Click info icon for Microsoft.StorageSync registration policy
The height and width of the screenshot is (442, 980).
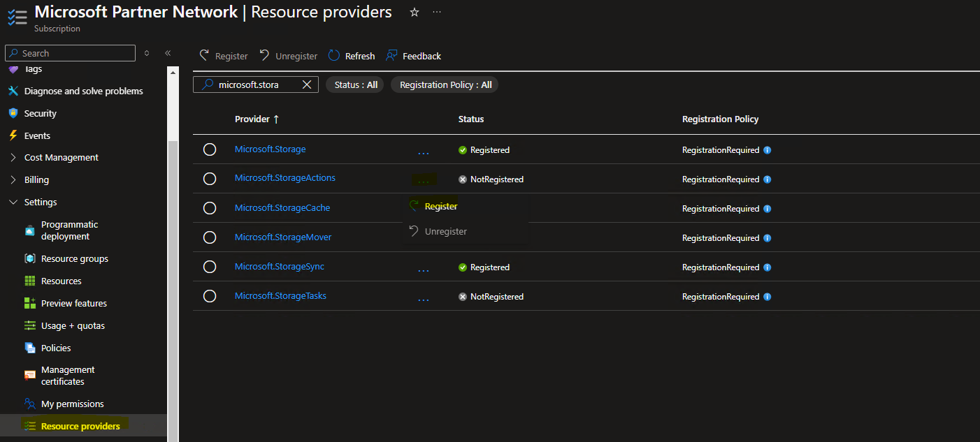tap(767, 267)
